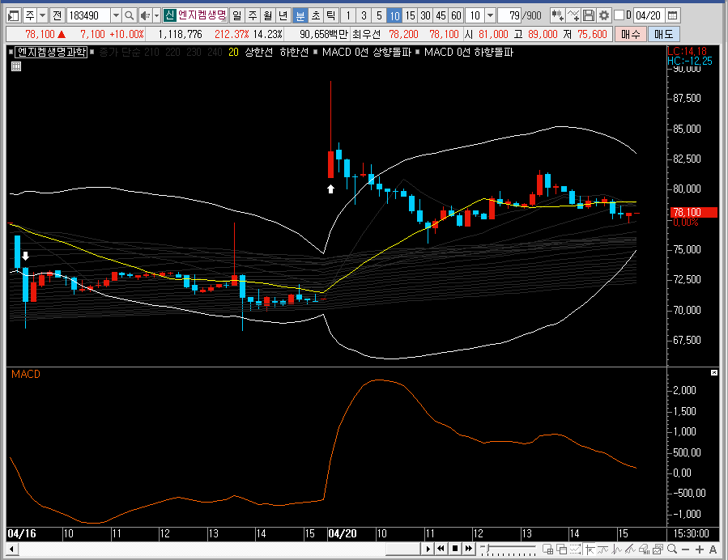This screenshot has height=560, width=728.
Task: Click the rewind playback button
Action: 441,549
